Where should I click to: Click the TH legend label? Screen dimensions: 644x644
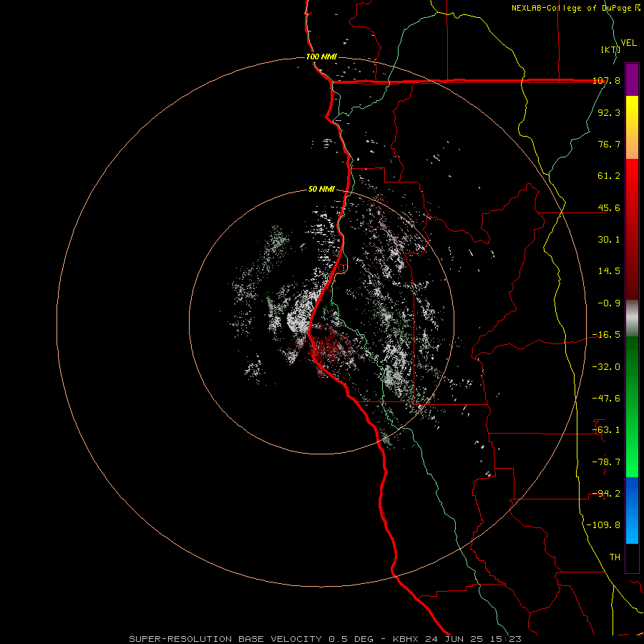click(x=615, y=557)
